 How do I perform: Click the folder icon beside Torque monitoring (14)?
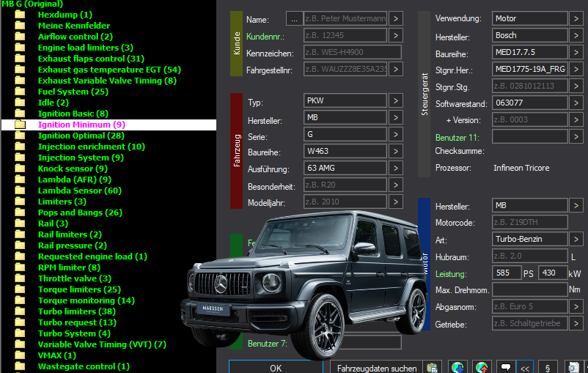20,300
